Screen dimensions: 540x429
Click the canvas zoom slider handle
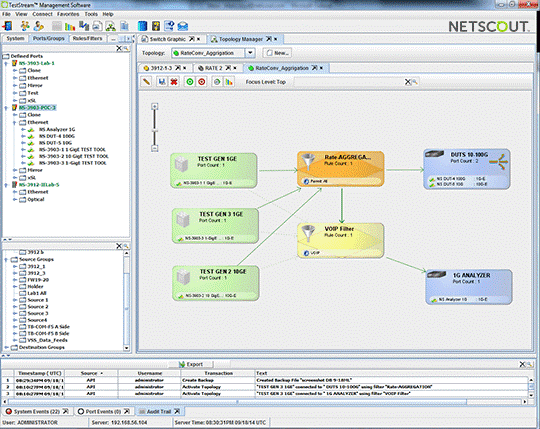click(155, 131)
